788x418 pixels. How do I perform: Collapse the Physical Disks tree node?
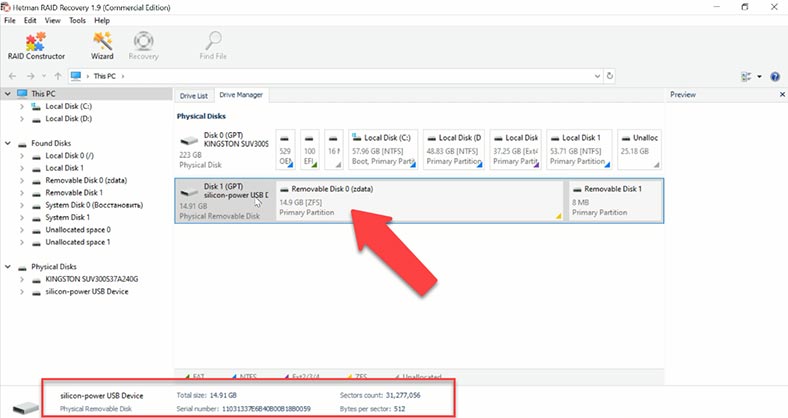(x=8, y=267)
